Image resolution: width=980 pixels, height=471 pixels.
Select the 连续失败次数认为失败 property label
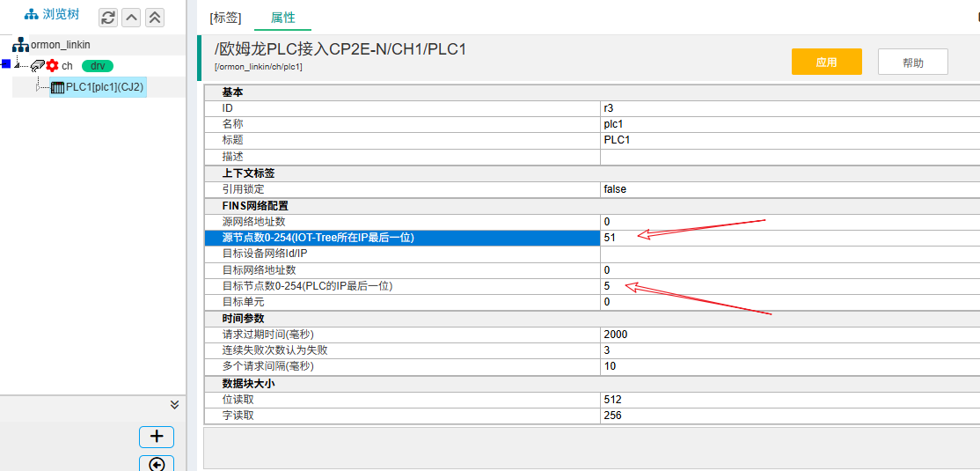(x=275, y=350)
